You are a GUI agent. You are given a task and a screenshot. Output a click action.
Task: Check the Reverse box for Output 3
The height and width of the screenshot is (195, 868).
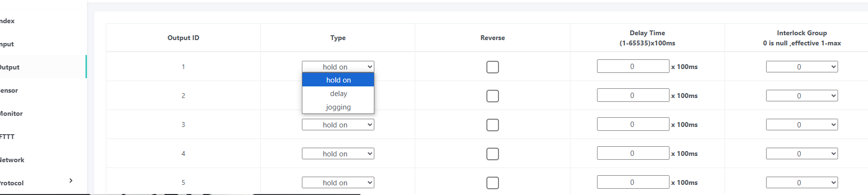pos(492,125)
